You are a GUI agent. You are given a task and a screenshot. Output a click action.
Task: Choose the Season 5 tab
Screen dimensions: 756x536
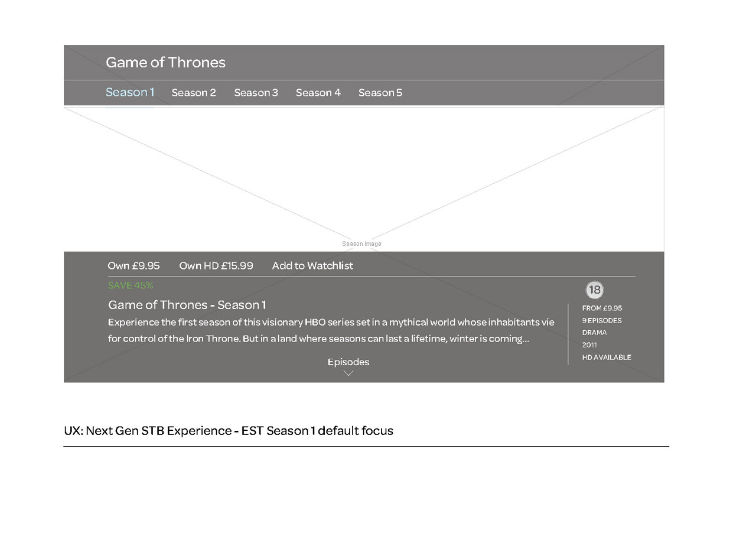tap(380, 93)
